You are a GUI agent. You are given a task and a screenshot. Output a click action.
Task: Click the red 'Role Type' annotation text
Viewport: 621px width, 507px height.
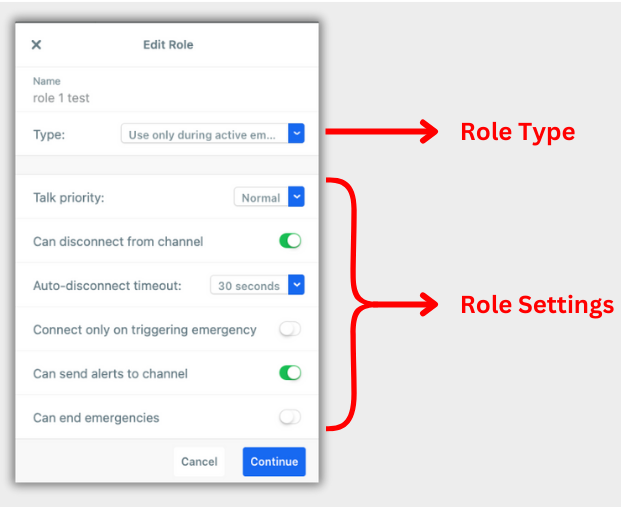[x=518, y=133]
